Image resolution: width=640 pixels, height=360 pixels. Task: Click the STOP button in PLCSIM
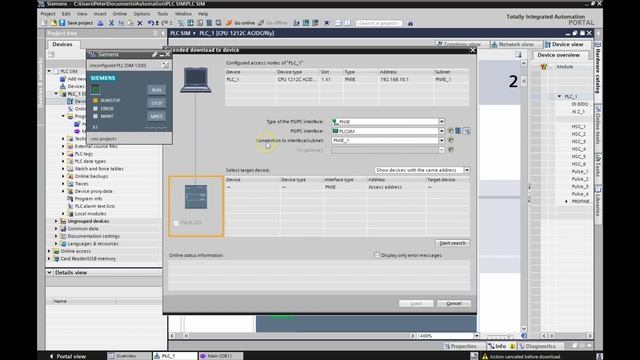point(156,103)
